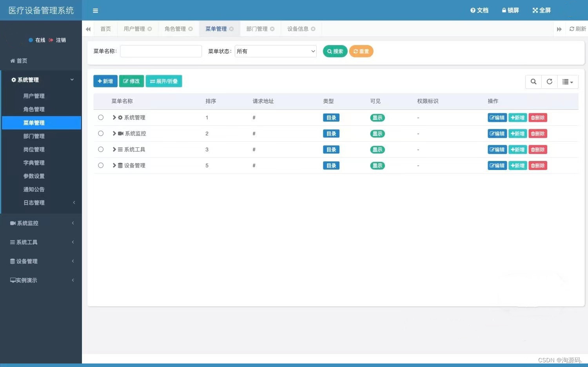The image size is (588, 367).
Task: Expand the 系统监控 row chevron
Action: coord(114,134)
